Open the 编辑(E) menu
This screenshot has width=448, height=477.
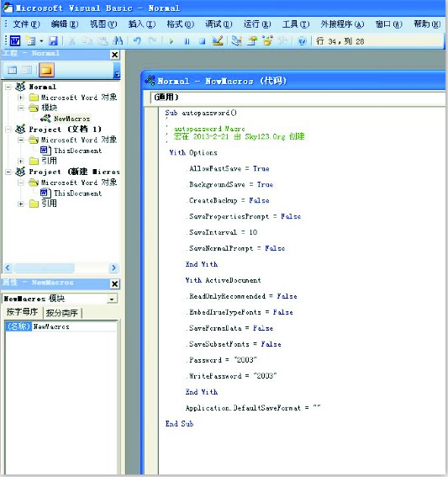[65, 24]
